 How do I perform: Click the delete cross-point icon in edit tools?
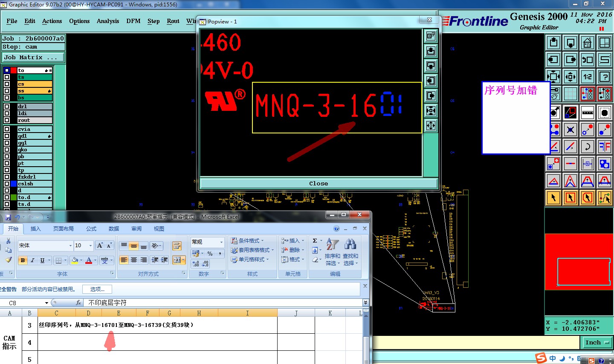point(571,130)
